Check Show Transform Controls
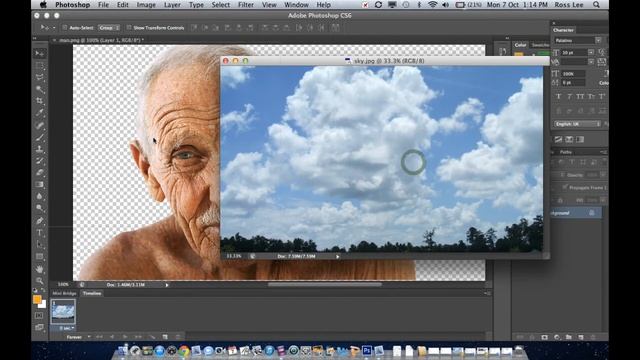Image resolution: width=640 pixels, height=360 pixels. tap(129, 28)
